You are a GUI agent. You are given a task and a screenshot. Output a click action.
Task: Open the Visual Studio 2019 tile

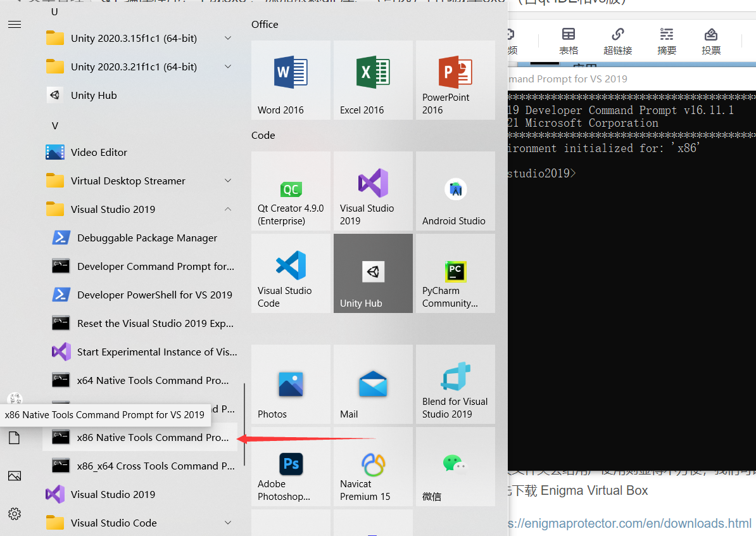[373, 191]
